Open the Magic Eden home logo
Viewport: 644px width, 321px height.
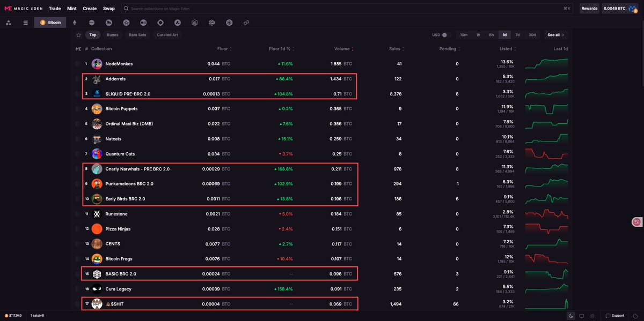(23, 9)
